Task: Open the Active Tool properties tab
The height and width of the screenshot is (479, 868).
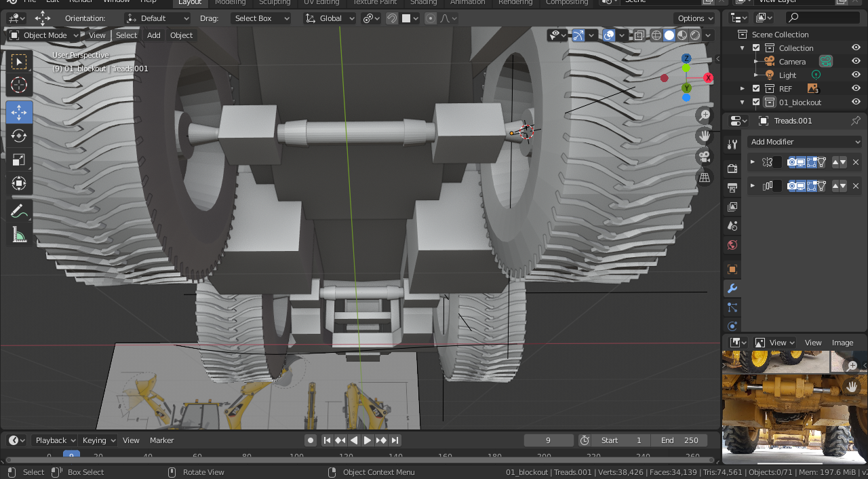Action: point(732,144)
